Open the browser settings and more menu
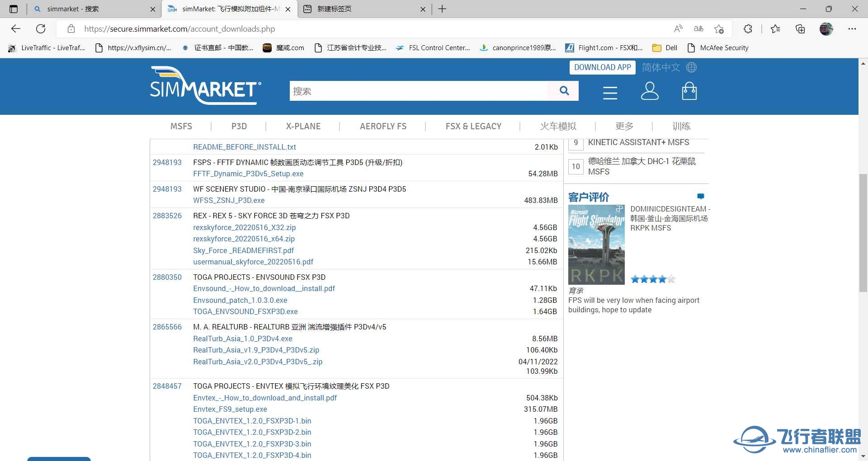868x461 pixels. tap(852, 29)
